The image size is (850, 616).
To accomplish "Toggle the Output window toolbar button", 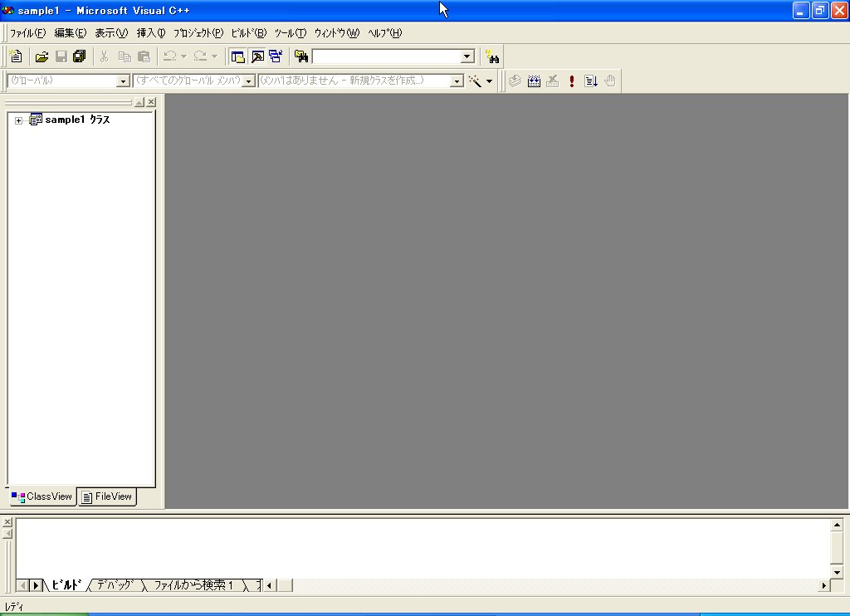I will pyautogui.click(x=257, y=56).
